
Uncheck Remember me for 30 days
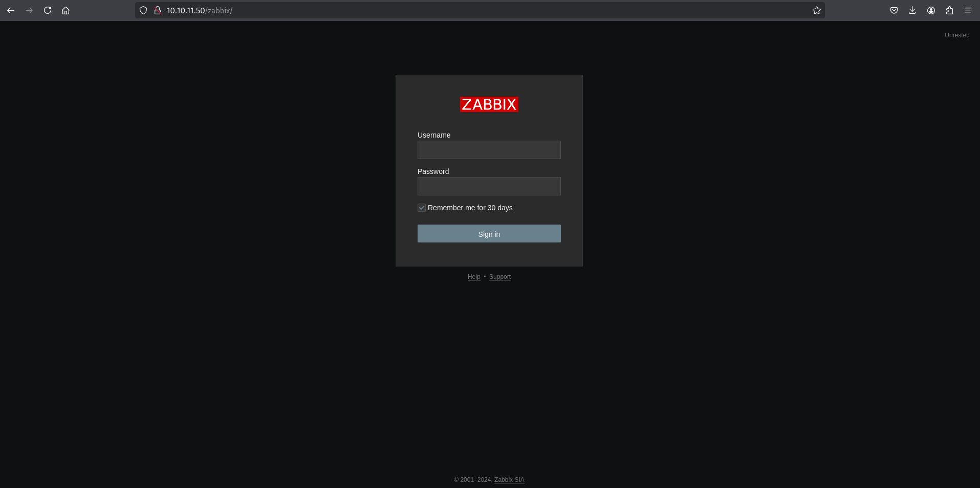click(422, 208)
